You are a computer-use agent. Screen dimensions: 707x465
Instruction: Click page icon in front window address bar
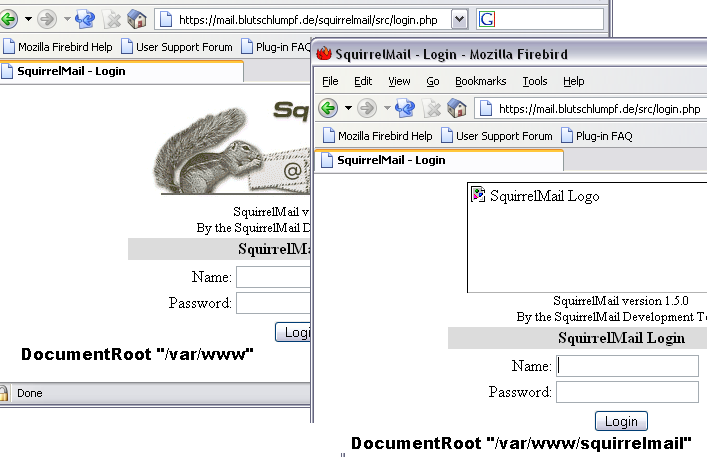[486, 109]
